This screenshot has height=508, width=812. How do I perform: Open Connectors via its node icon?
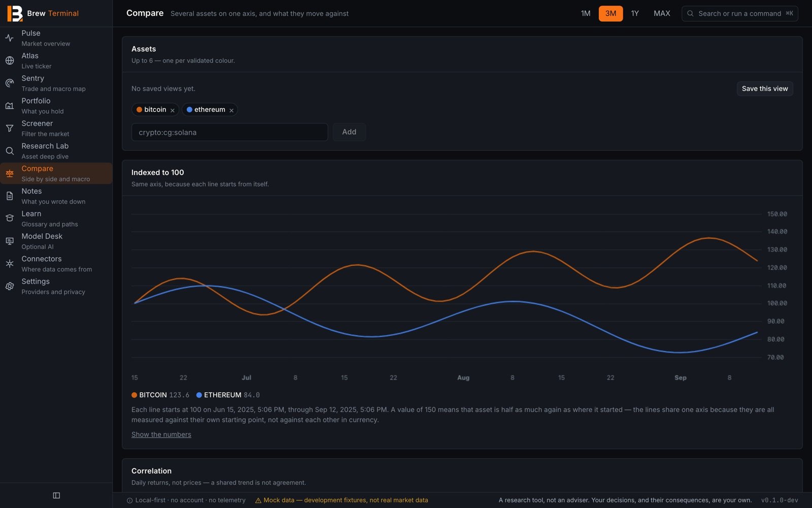[x=10, y=264]
